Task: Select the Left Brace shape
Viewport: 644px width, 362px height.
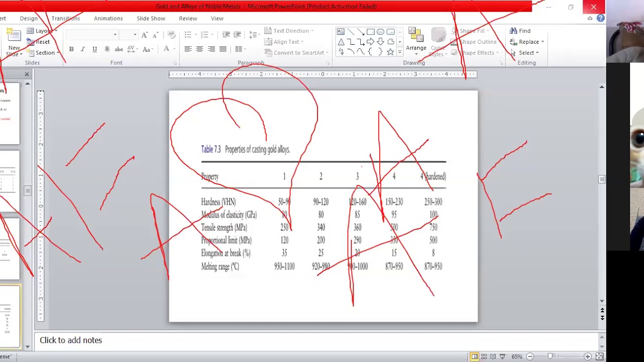Action: pyautogui.click(x=371, y=52)
